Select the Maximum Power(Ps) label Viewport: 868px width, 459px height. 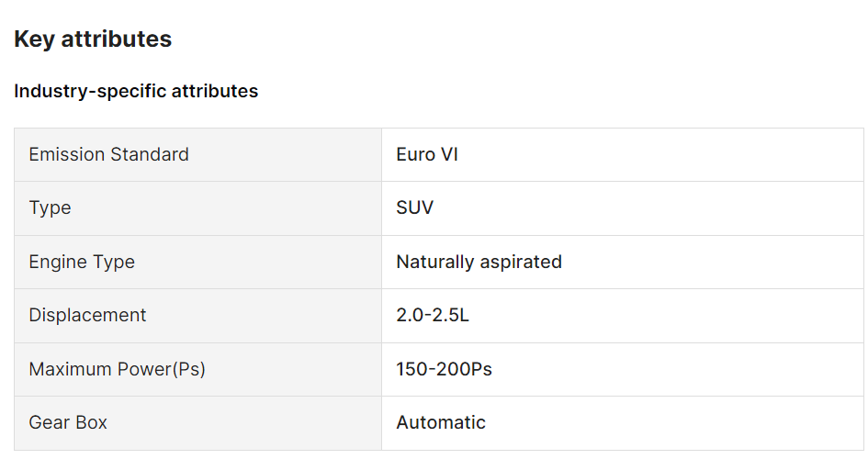pos(117,369)
